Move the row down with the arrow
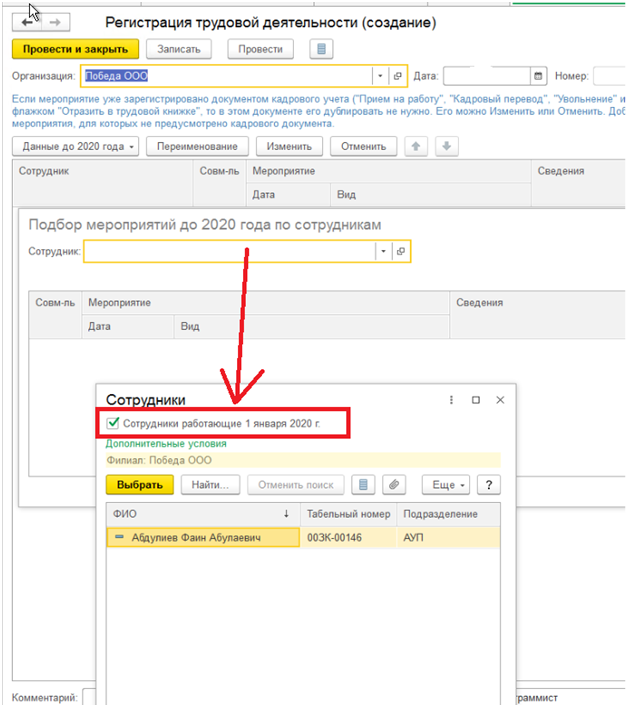Screen dimensions: 638x708 [447, 146]
